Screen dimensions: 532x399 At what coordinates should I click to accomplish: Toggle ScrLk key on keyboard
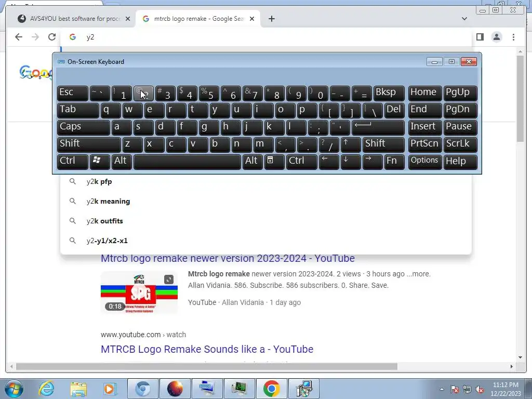pos(460,144)
